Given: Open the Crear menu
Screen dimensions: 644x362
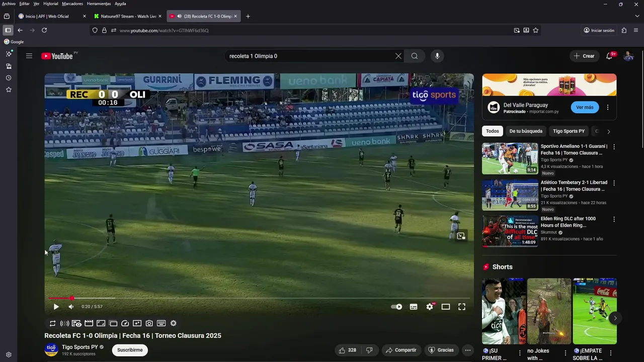Looking at the screenshot, I should (584, 56).
